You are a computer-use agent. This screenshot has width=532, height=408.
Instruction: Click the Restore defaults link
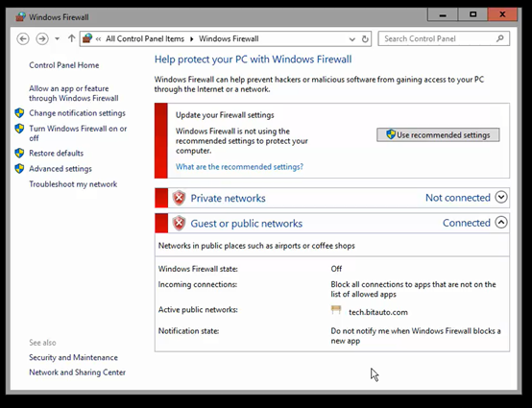pyautogui.click(x=56, y=153)
